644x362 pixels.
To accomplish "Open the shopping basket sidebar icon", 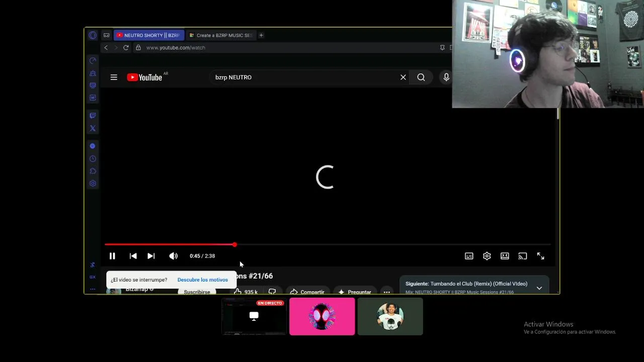I will tap(93, 73).
